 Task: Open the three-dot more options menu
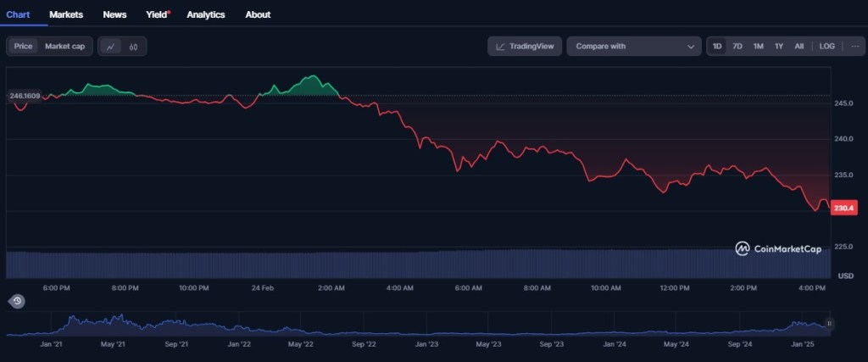coord(854,47)
